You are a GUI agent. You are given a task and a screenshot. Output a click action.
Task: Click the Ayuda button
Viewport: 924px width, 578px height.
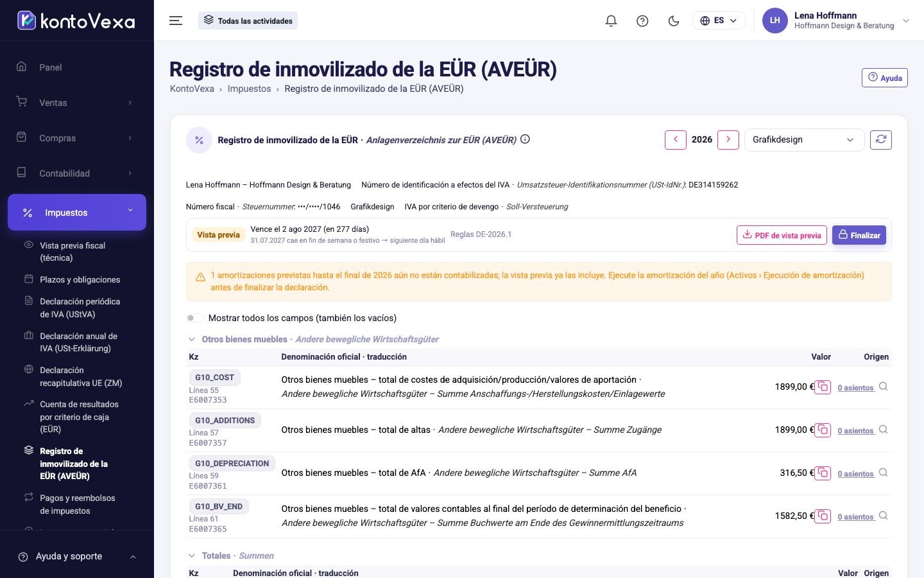point(885,78)
